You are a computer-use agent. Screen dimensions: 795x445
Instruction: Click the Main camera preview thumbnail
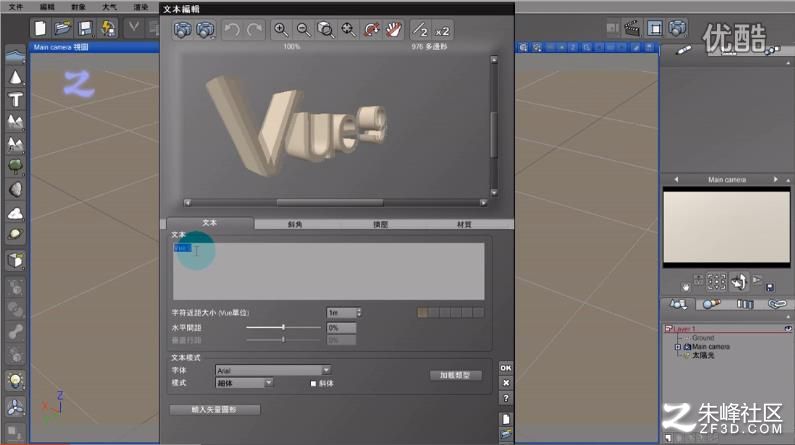(x=727, y=228)
